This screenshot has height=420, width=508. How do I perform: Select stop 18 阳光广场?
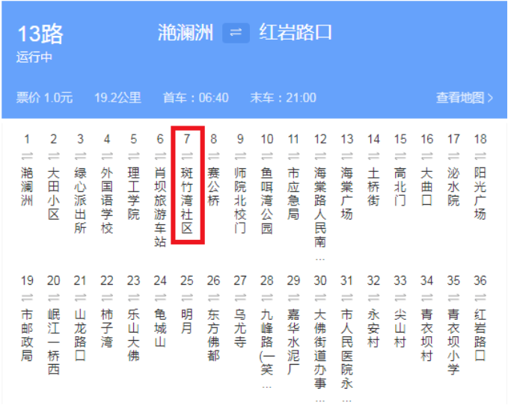tap(480, 194)
